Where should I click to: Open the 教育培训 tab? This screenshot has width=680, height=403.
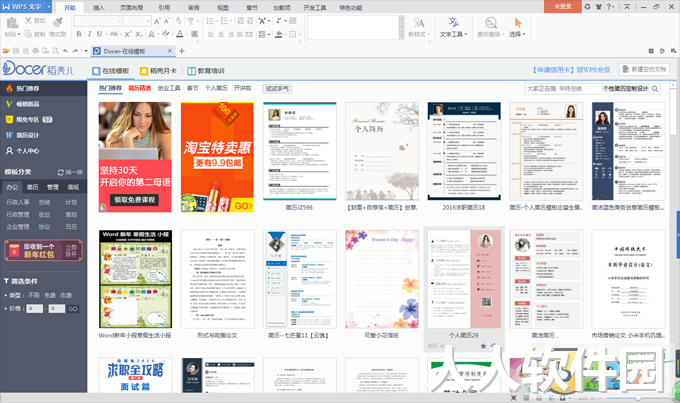[x=206, y=71]
